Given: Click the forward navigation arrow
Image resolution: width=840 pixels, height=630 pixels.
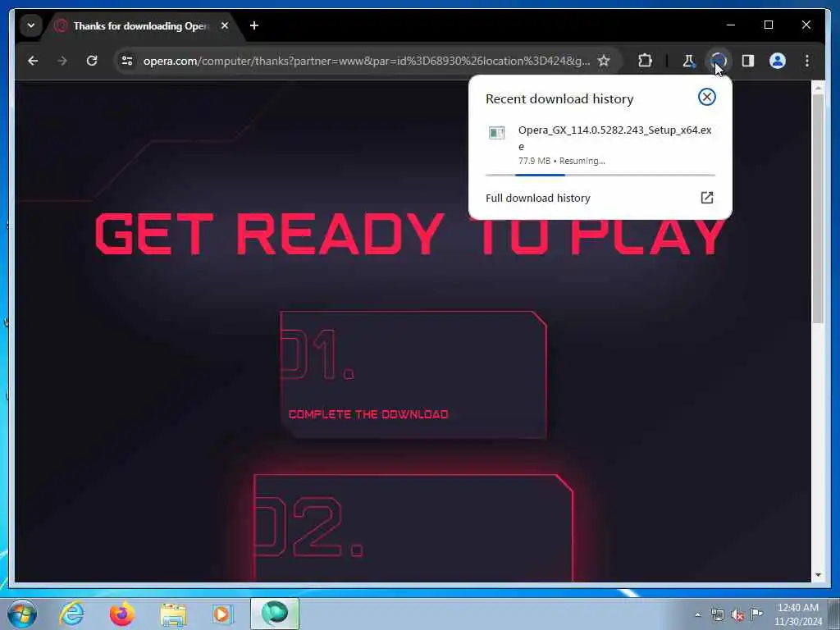Looking at the screenshot, I should pos(62,61).
